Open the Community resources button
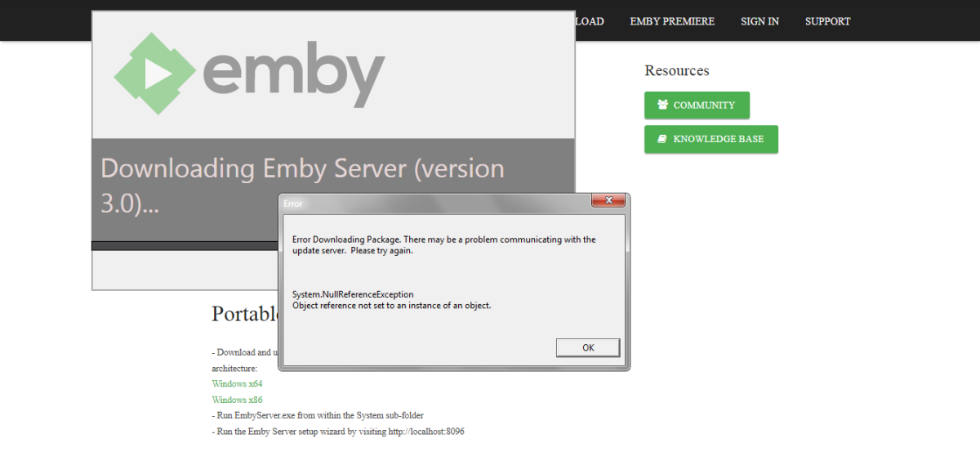 click(x=697, y=105)
